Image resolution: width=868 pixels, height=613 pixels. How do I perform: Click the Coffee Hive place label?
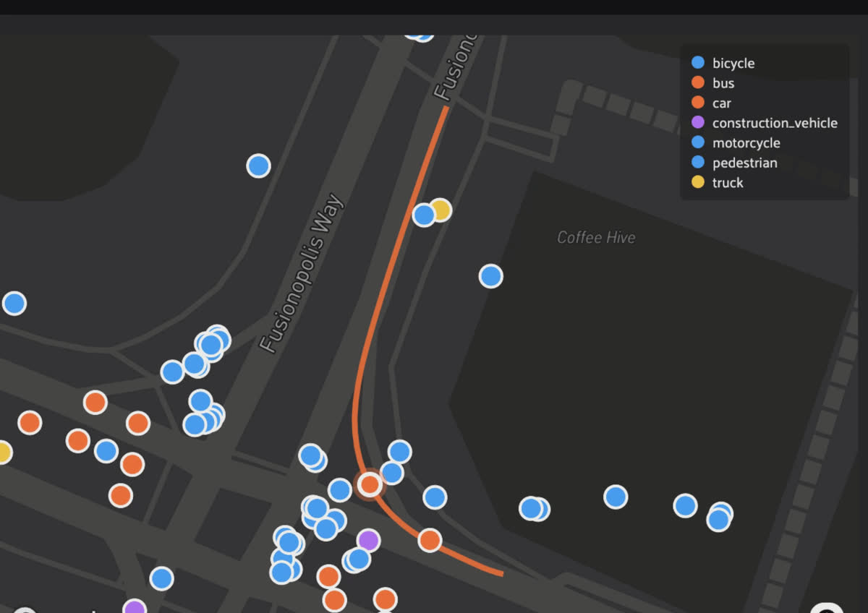(596, 237)
